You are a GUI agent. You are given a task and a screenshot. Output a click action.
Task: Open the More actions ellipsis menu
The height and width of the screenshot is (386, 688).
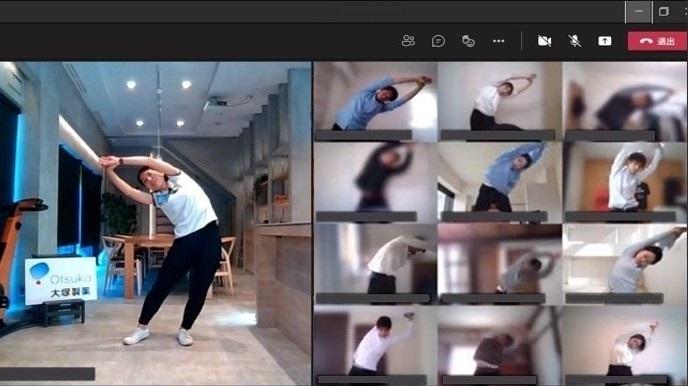(x=498, y=41)
